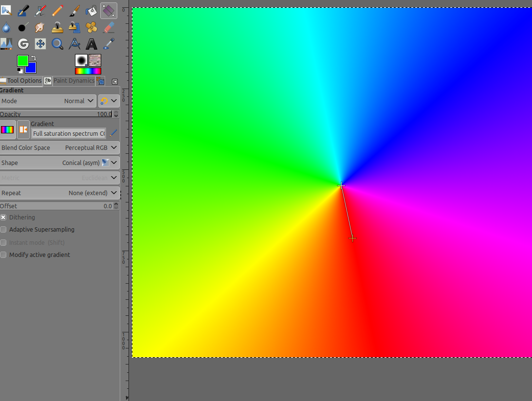The height and width of the screenshot is (401, 532).
Task: Click the green foreground color swatch
Action: (x=22, y=61)
